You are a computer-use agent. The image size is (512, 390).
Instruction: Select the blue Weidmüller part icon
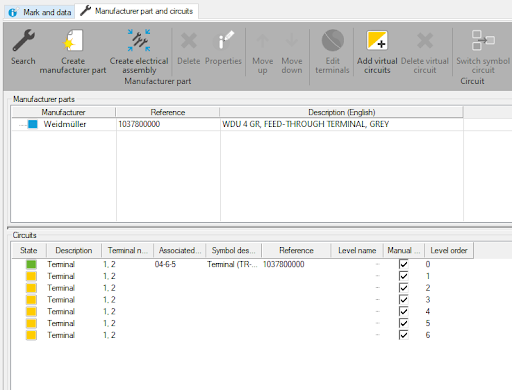click(33, 124)
